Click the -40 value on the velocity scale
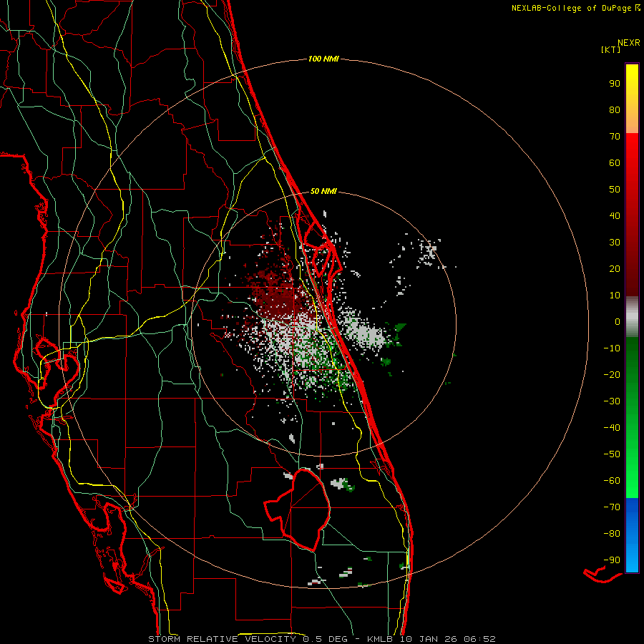644x644 pixels. pyautogui.click(x=612, y=428)
